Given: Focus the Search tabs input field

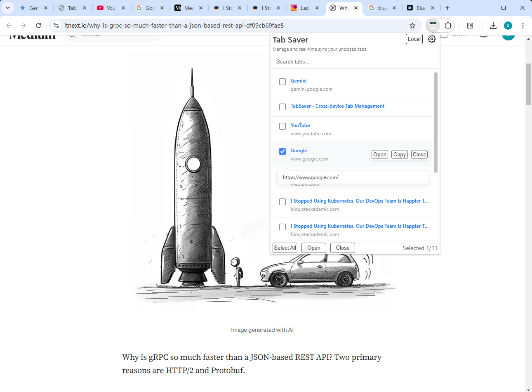Looking at the screenshot, I should point(355,61).
